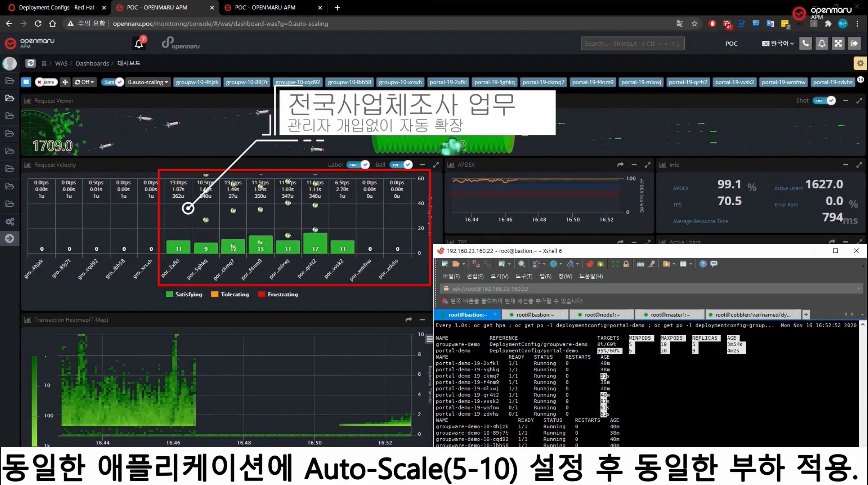Click the Xshell font icon

point(570,264)
